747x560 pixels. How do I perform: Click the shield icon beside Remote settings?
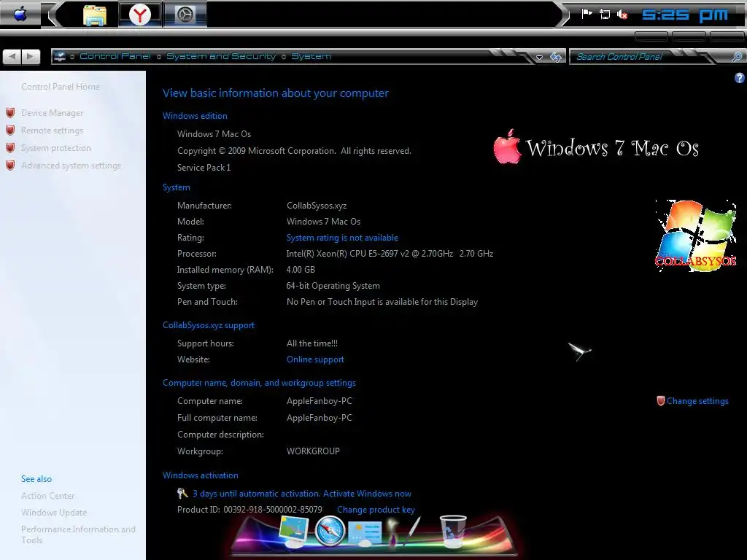(x=10, y=130)
